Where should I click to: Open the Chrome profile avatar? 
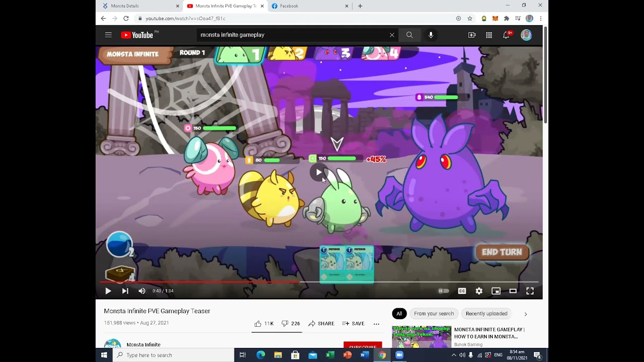529,19
